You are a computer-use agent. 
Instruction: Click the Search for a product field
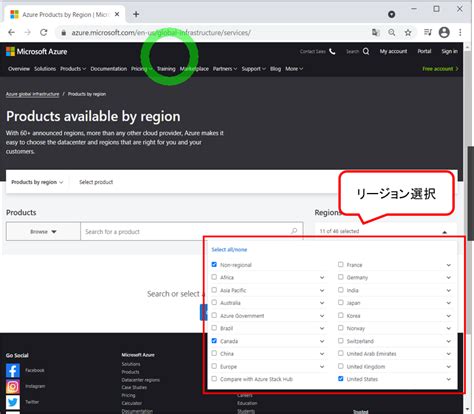pos(192,231)
